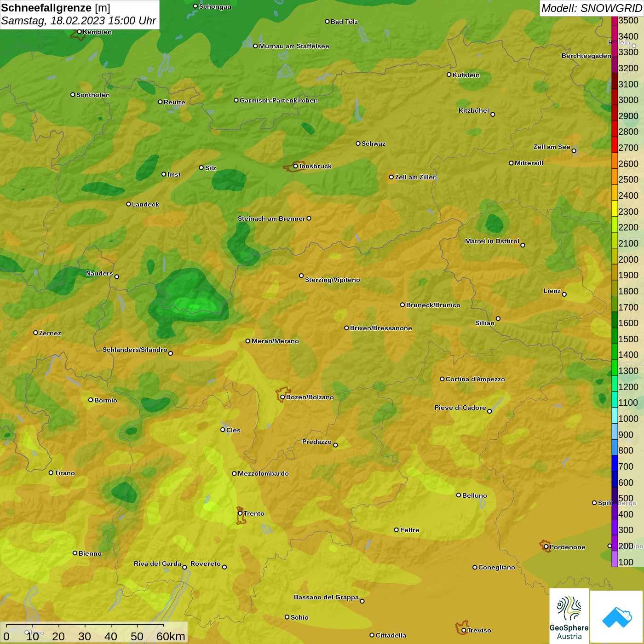
Task: Click the Berchtesgaden label
Action: coord(586,56)
